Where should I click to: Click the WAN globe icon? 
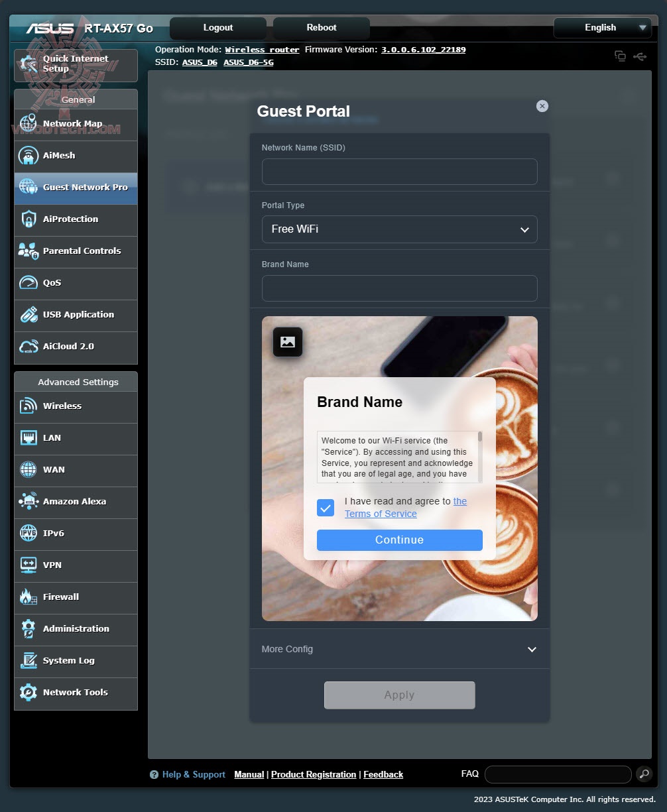(29, 469)
